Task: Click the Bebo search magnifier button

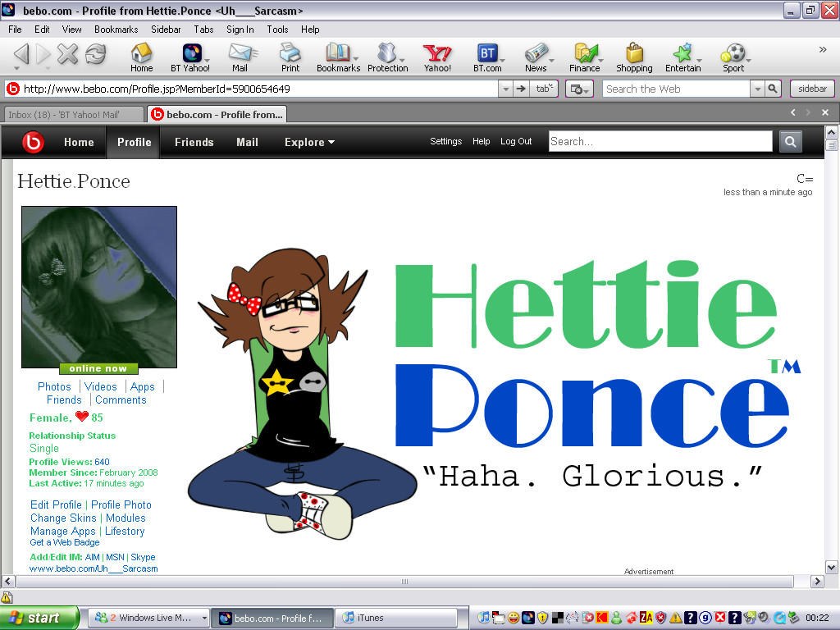Action: tap(790, 141)
